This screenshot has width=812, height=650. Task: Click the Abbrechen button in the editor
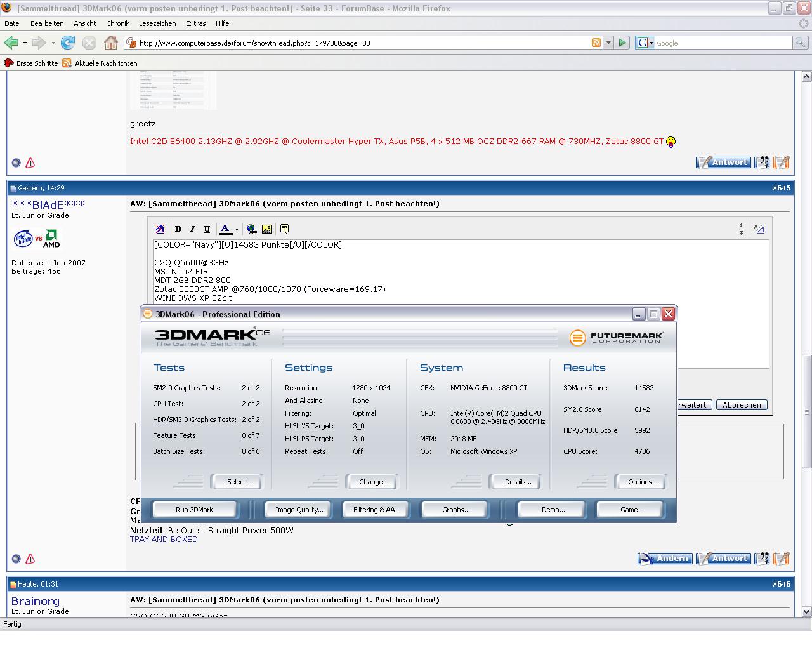tap(742, 405)
